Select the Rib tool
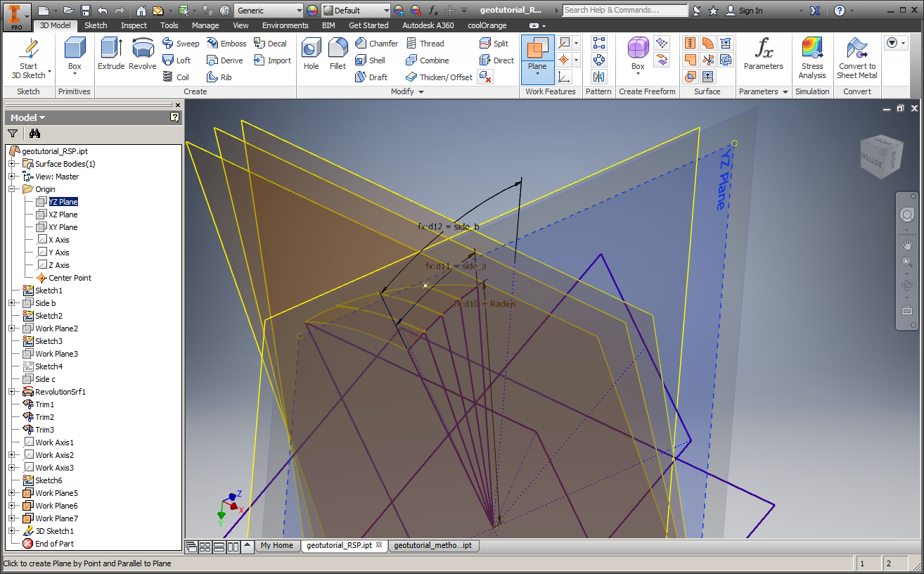 pyautogui.click(x=219, y=77)
